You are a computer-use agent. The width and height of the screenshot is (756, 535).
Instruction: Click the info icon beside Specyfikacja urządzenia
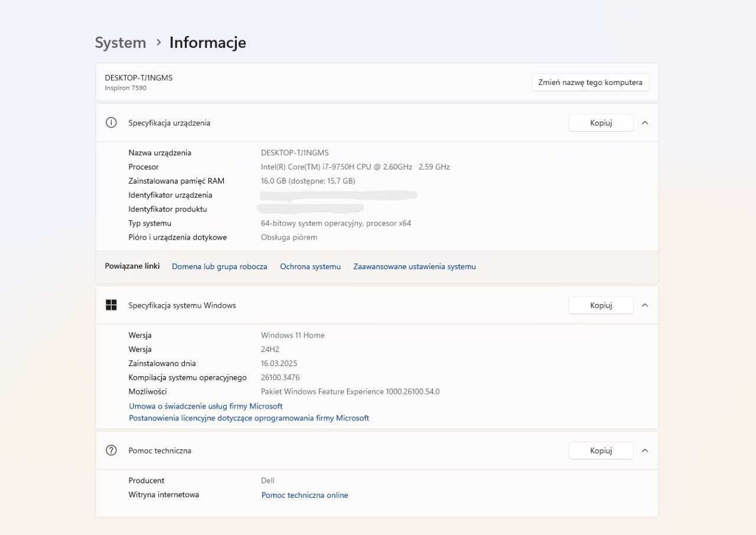pyautogui.click(x=111, y=123)
